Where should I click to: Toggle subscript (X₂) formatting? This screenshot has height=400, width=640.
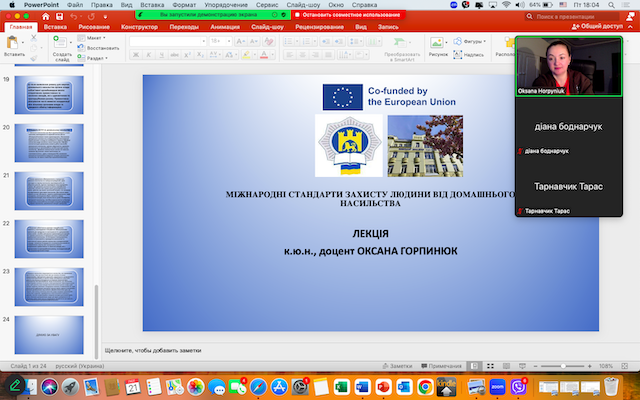coord(200,55)
